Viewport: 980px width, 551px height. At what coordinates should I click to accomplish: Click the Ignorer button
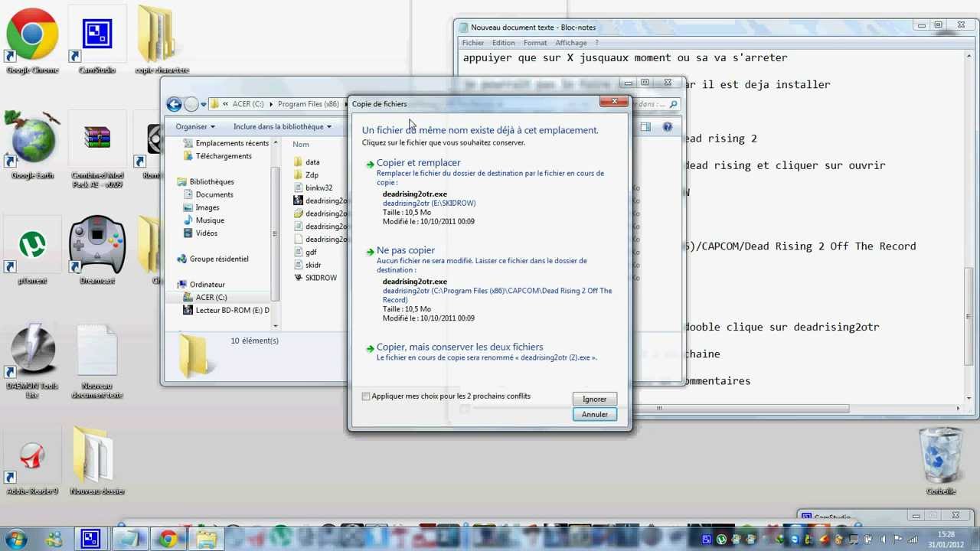coord(594,399)
